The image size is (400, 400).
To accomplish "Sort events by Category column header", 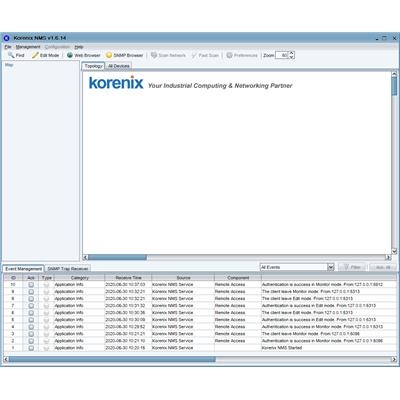I will point(79,278).
